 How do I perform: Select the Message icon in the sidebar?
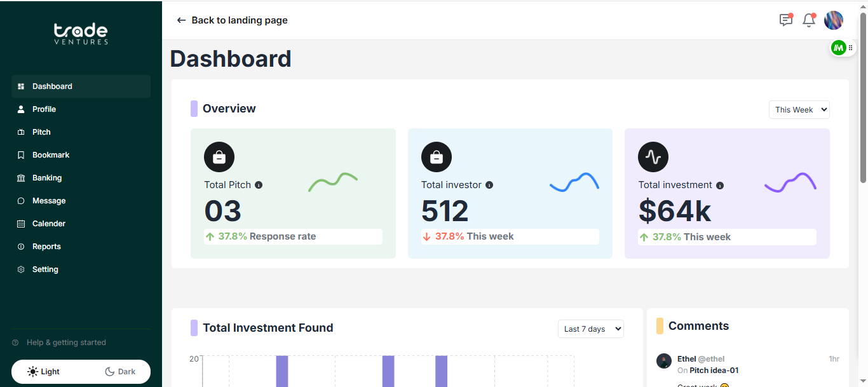(21, 200)
